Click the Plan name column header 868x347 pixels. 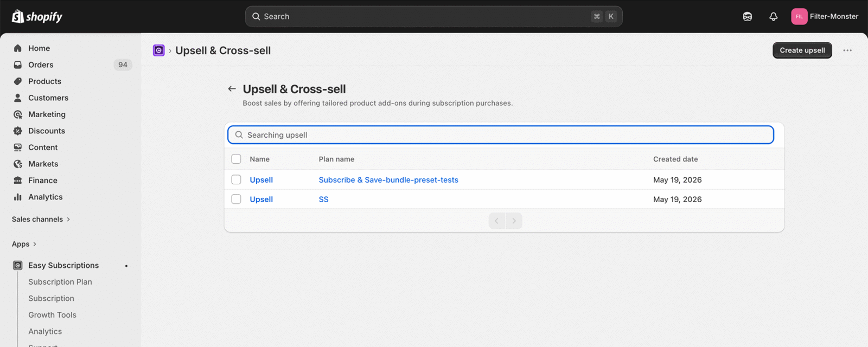(x=336, y=159)
